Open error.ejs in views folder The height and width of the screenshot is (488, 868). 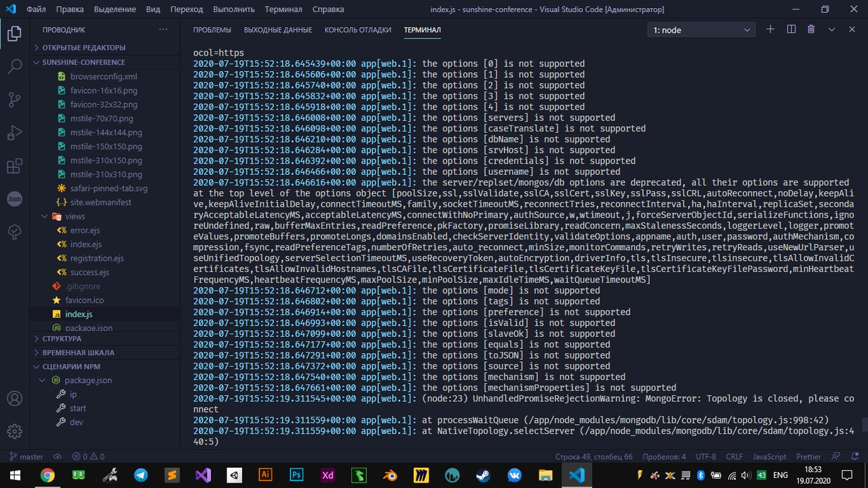pos(85,230)
